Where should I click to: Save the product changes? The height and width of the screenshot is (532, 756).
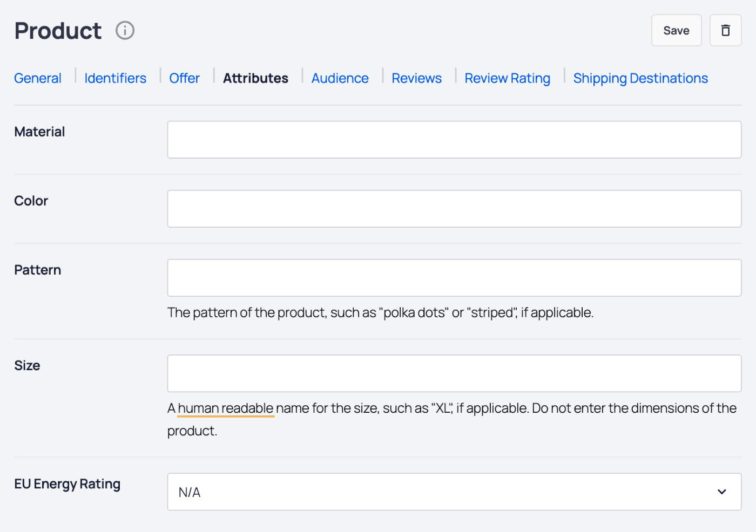coord(676,30)
